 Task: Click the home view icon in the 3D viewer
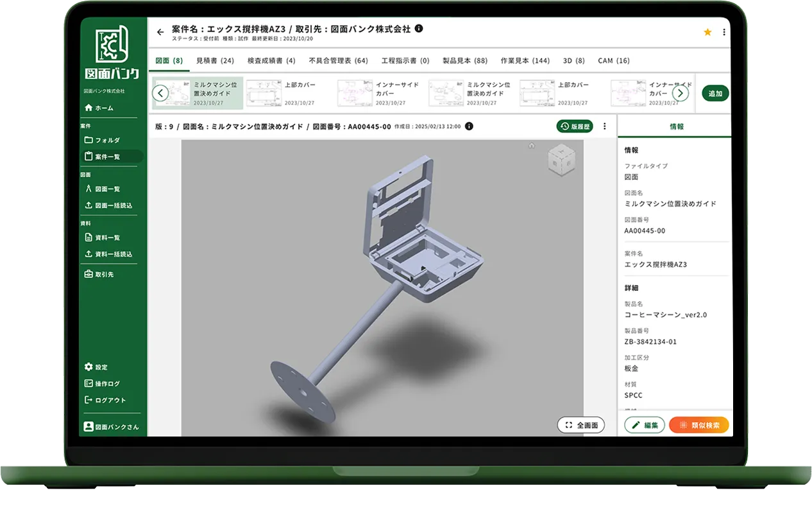531,146
